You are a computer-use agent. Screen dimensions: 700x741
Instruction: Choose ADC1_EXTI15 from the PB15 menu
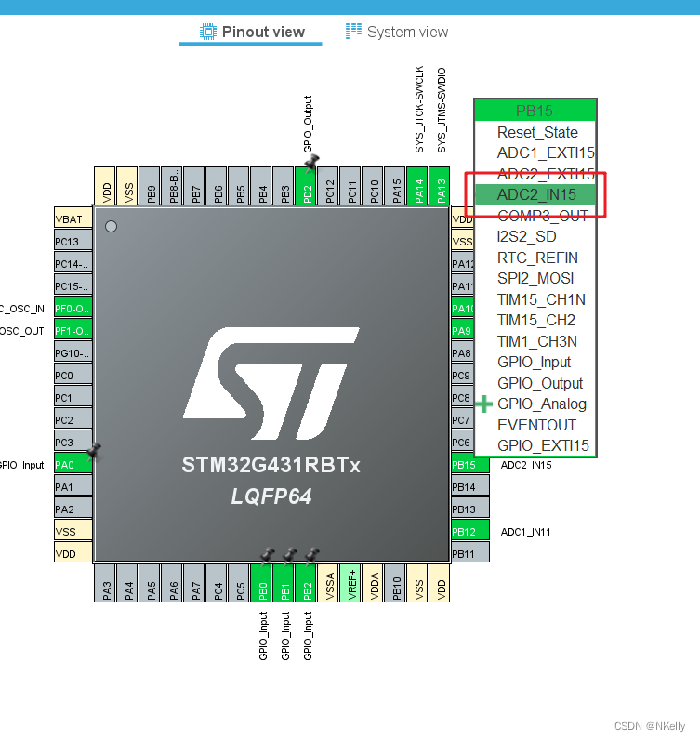[546, 153]
